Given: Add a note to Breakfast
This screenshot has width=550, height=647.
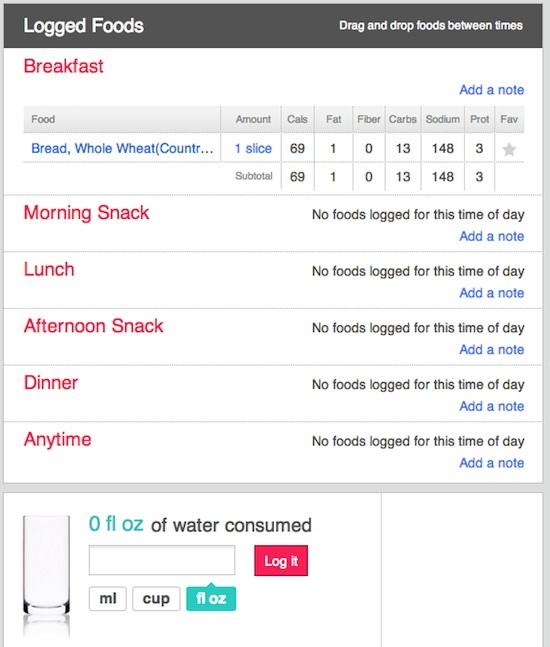Looking at the screenshot, I should click(492, 90).
